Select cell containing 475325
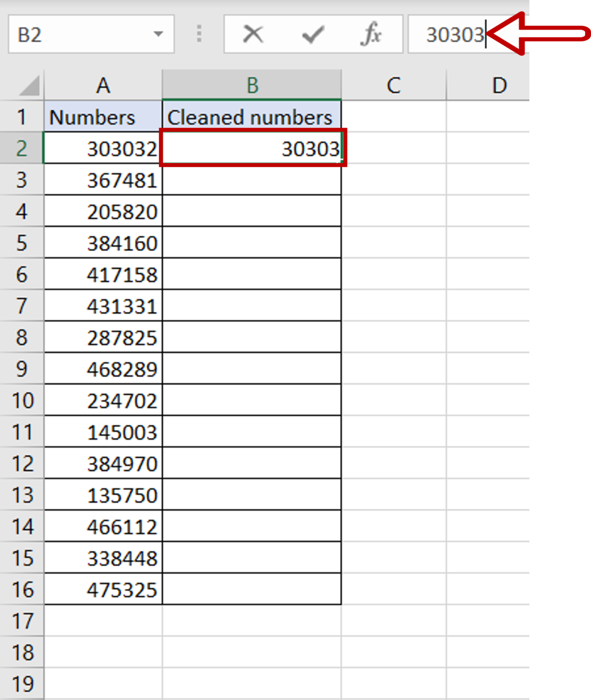This screenshot has width=591, height=700. pos(103,589)
